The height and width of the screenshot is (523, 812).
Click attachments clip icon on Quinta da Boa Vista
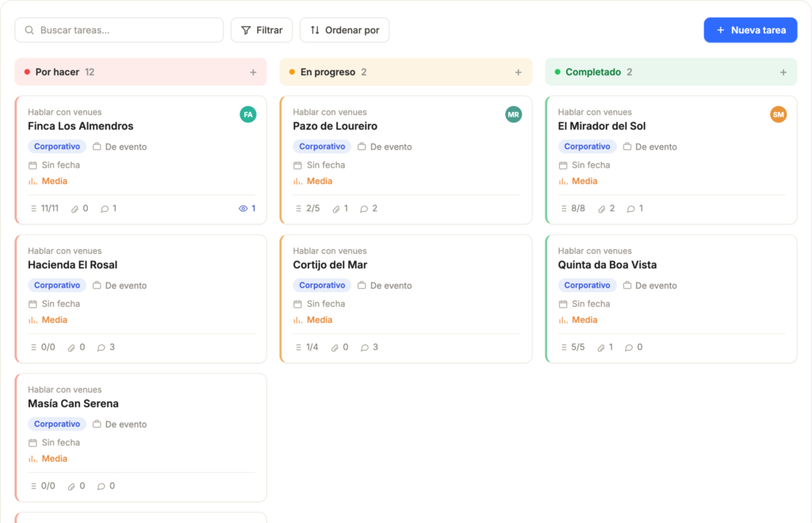point(601,348)
